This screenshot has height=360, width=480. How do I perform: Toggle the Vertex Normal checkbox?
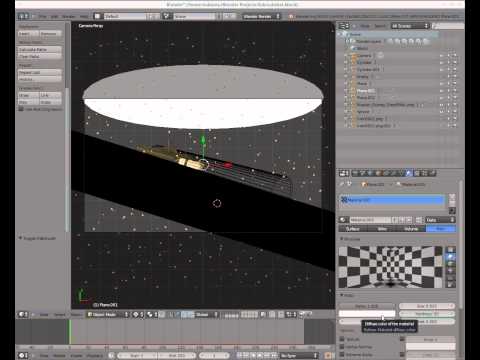tap(342, 347)
